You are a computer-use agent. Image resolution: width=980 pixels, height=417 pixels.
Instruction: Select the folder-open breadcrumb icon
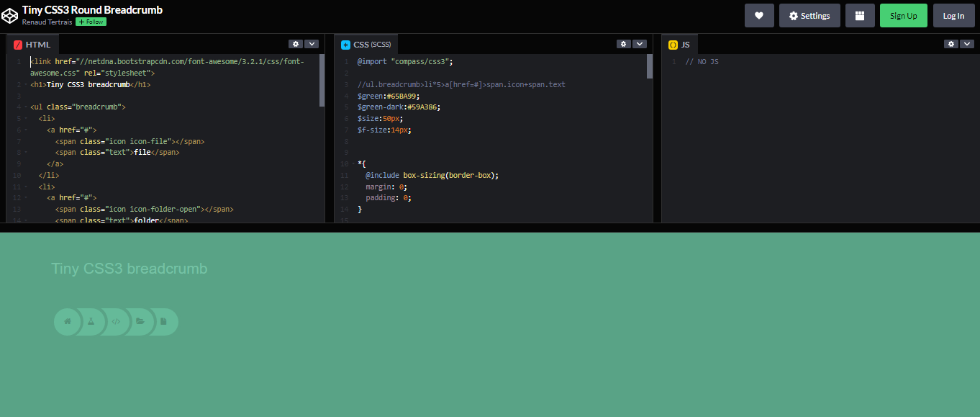pos(140,322)
